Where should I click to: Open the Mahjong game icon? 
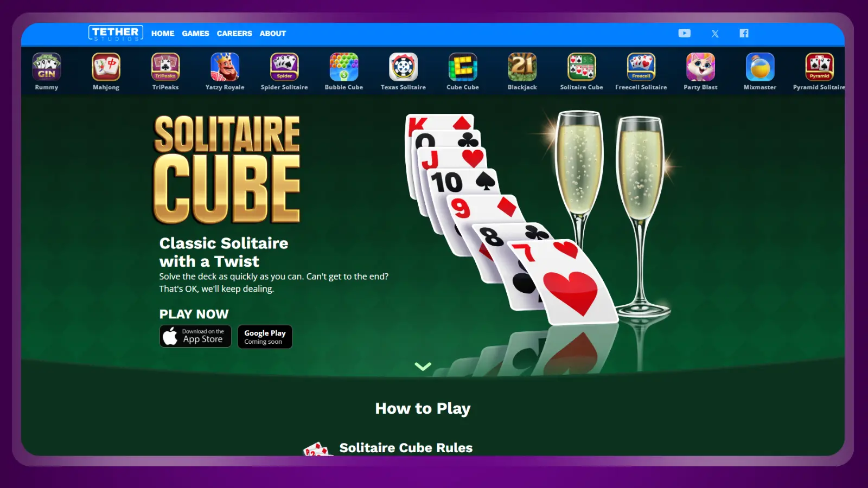[106, 67]
